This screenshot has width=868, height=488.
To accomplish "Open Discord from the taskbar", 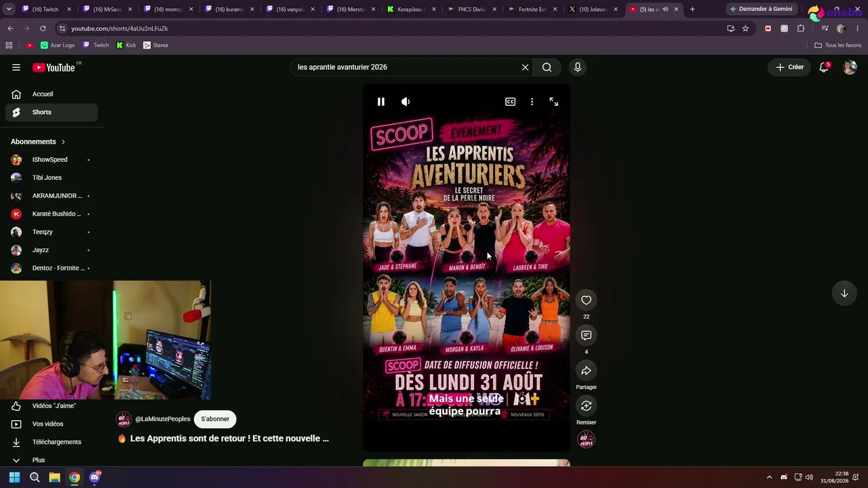I will point(94,477).
